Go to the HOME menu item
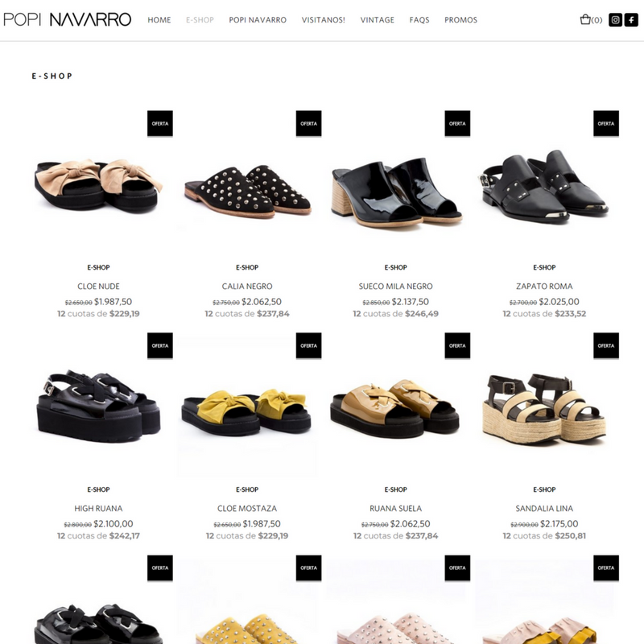Viewport: 644px width, 644px height. pos(159,19)
